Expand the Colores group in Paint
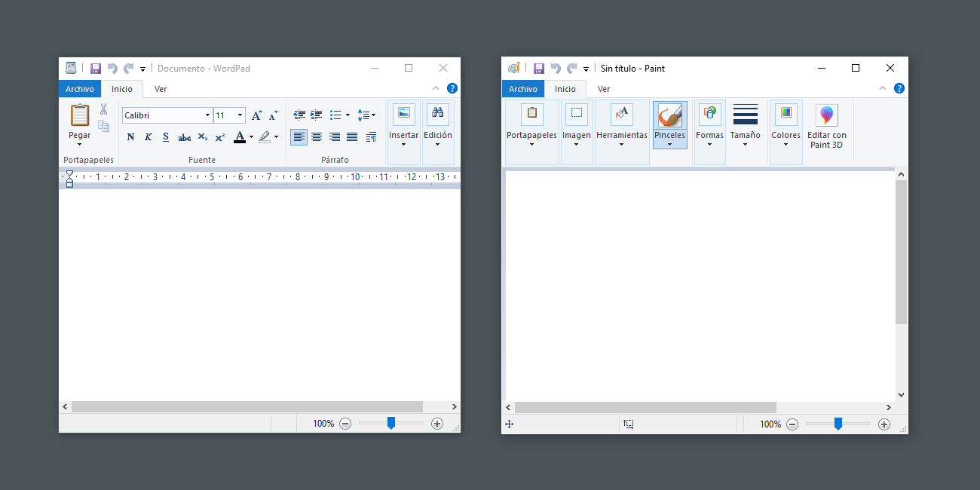The image size is (980, 490). (786, 133)
